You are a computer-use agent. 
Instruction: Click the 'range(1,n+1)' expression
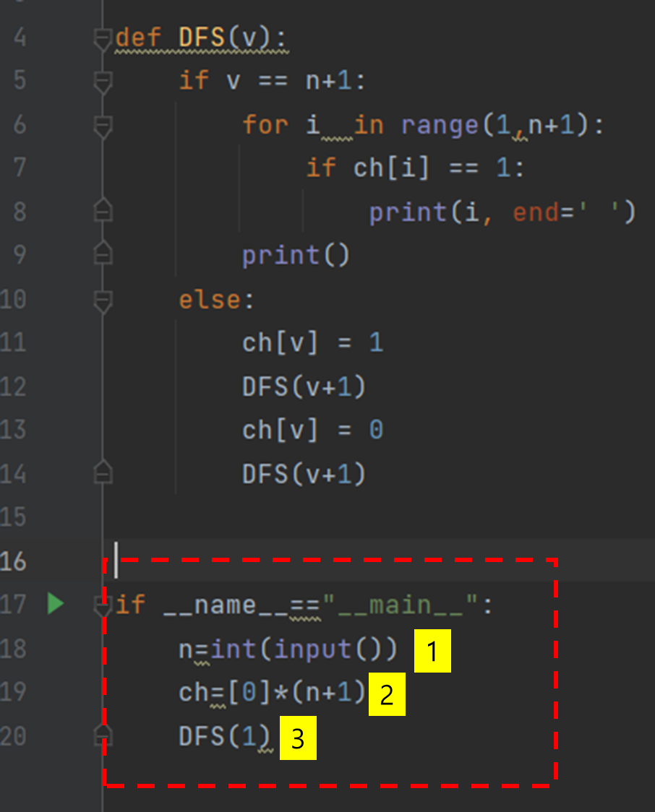(495, 125)
